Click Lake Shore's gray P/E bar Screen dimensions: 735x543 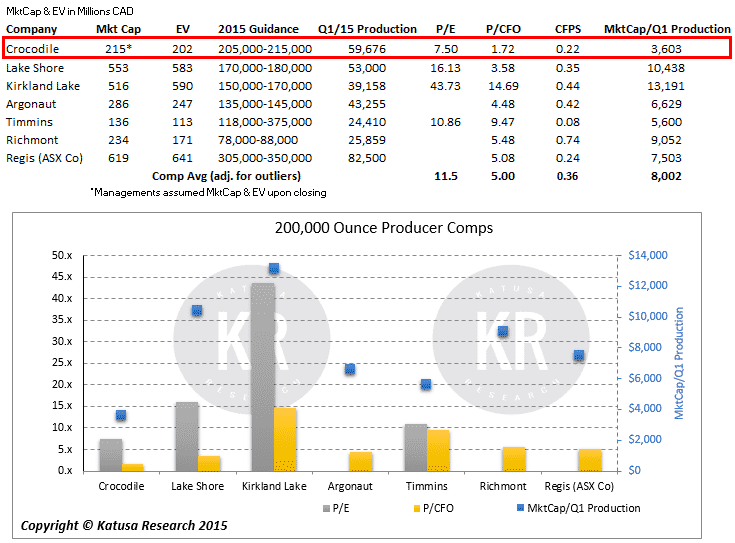187,437
